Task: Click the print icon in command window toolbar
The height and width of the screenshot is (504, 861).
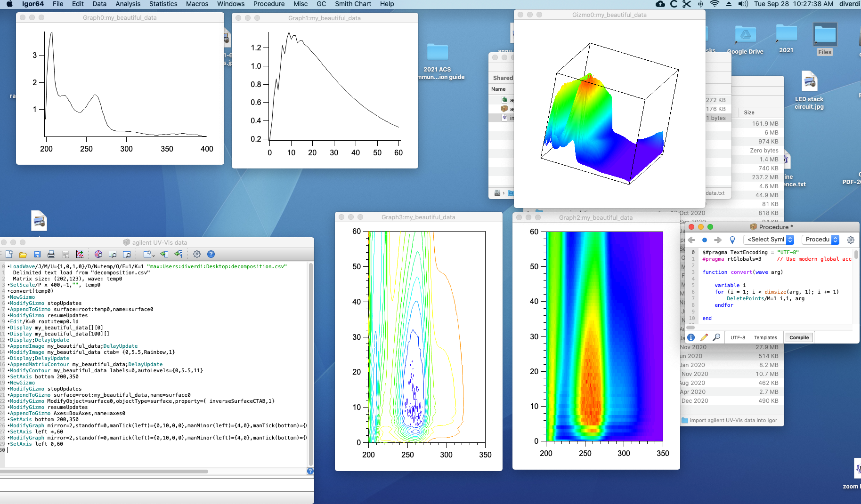Action: (x=51, y=254)
